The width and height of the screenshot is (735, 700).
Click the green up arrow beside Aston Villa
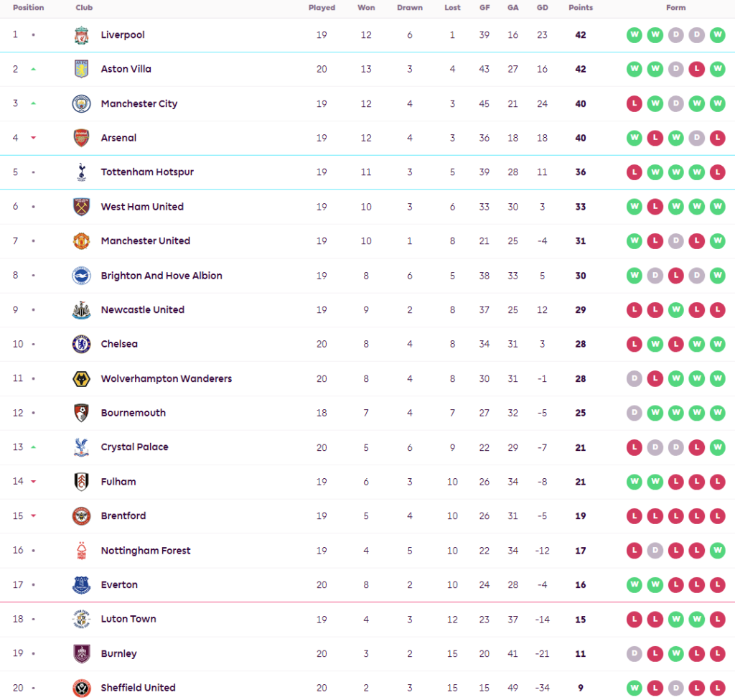pos(33,69)
